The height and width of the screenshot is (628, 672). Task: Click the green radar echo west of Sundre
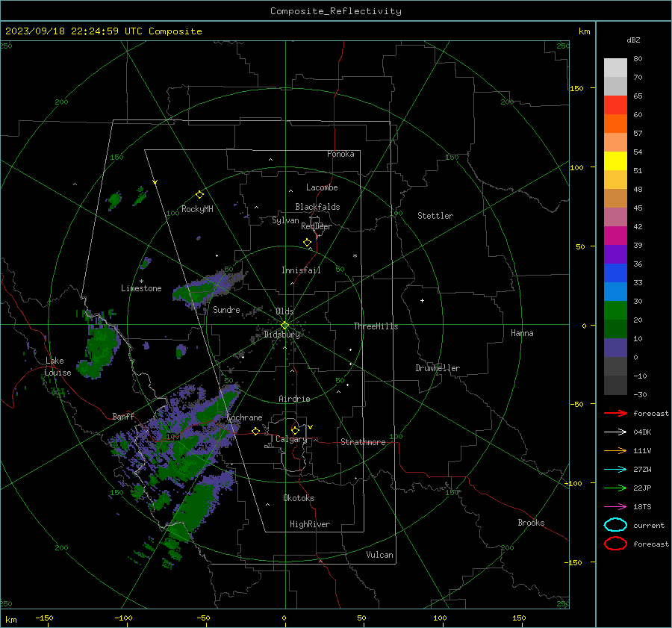pos(197,291)
